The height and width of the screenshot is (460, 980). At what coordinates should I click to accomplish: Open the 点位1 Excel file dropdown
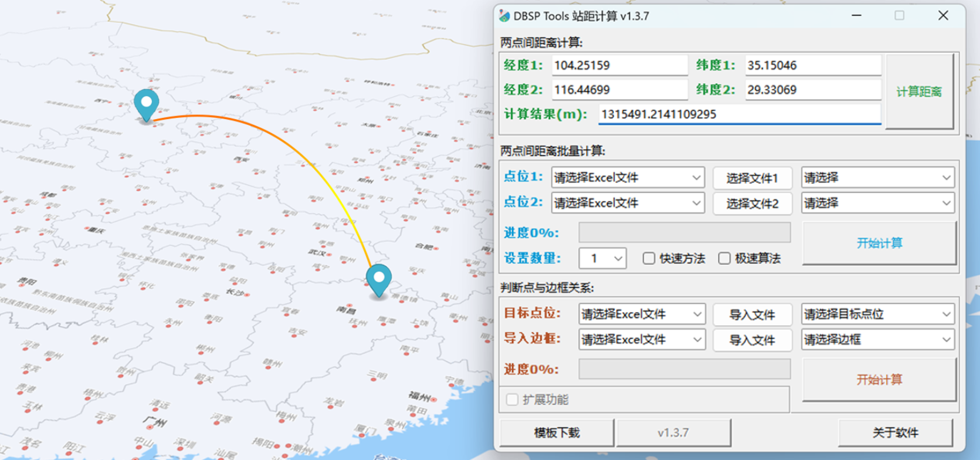[628, 177]
